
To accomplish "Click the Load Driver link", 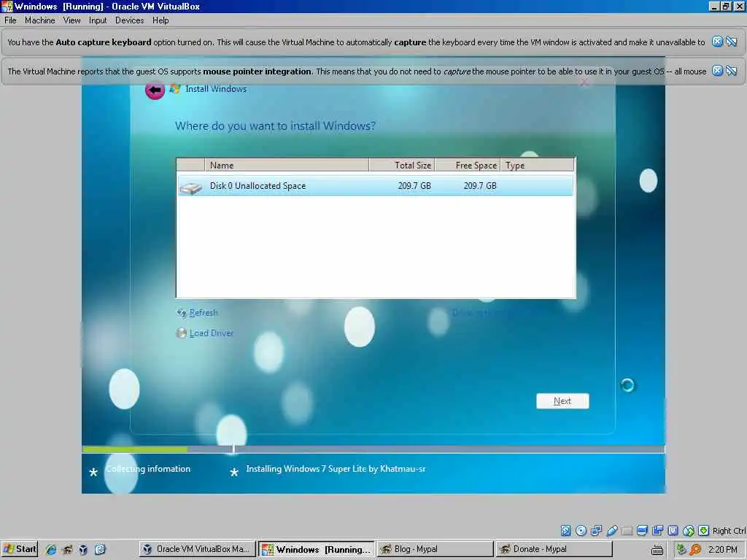I will [212, 332].
